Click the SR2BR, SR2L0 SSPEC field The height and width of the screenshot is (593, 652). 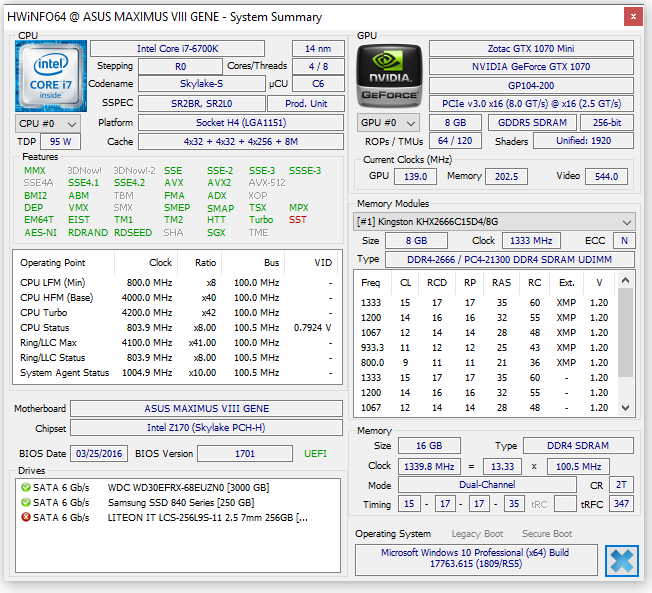(x=202, y=104)
